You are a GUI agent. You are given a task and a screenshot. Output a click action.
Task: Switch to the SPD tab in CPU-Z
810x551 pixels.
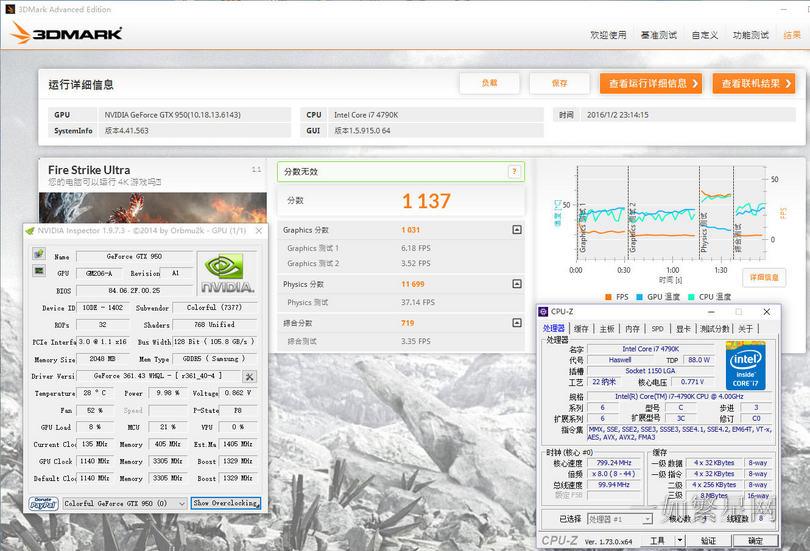pyautogui.click(x=658, y=328)
